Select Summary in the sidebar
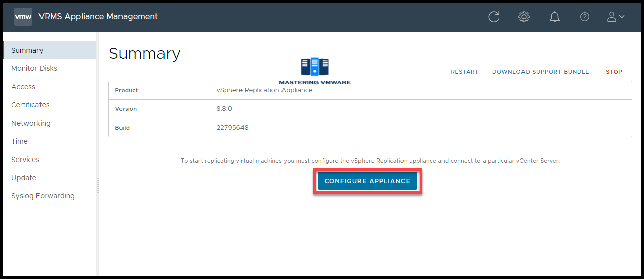This screenshot has height=279, width=644. (x=49, y=50)
